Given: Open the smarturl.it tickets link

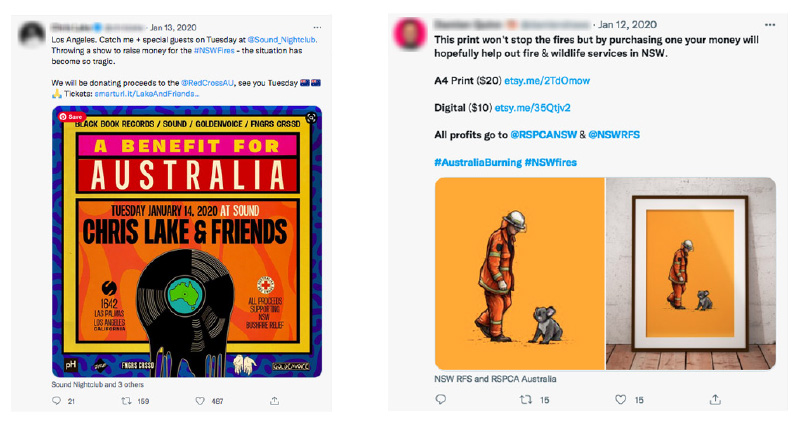Looking at the screenshot, I should 152,96.
